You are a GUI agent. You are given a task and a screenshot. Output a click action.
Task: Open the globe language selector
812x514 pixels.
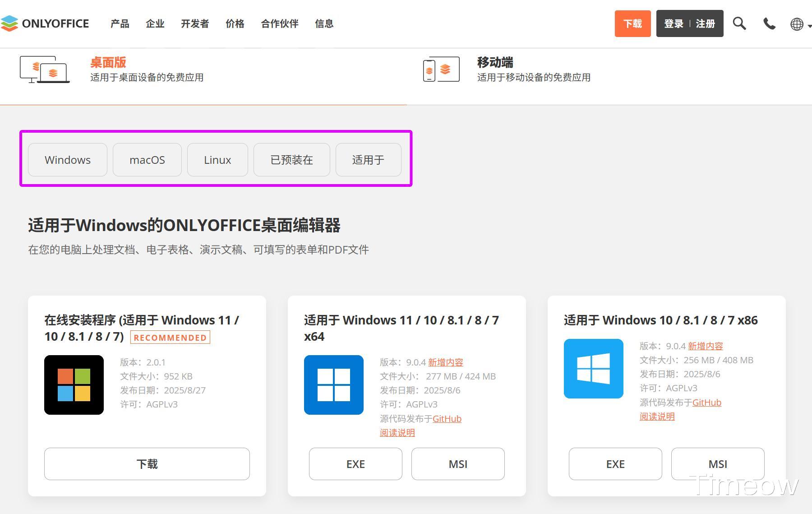click(797, 24)
